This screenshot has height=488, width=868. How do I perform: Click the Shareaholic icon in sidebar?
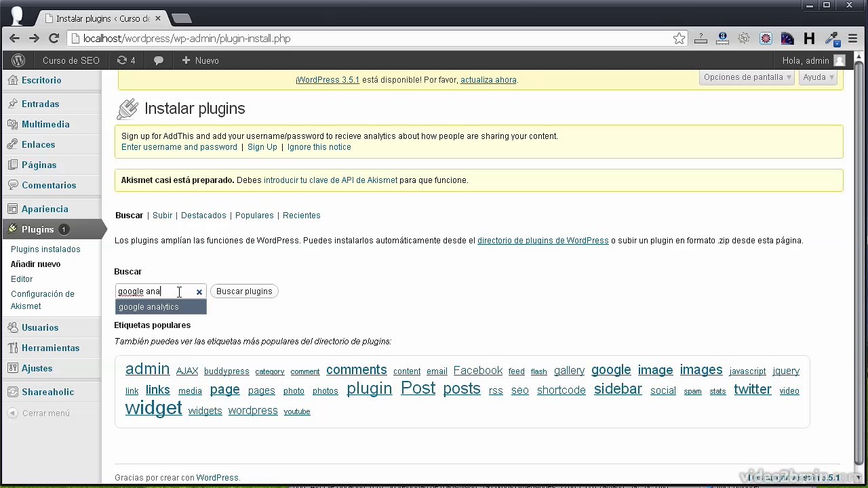[12, 392]
